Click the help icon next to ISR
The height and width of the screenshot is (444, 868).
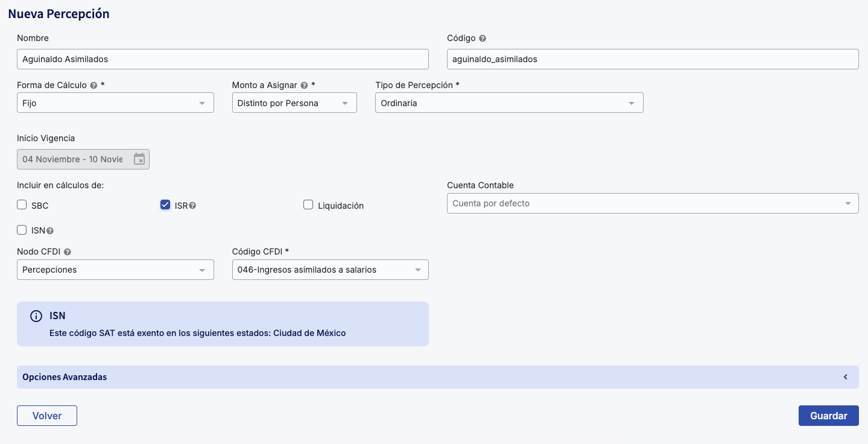pos(192,206)
